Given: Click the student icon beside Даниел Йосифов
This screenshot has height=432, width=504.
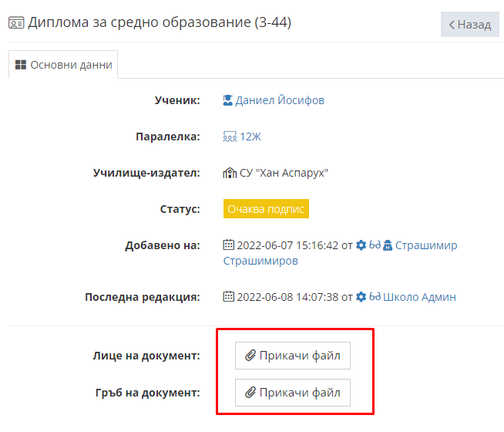Looking at the screenshot, I should coord(227,100).
